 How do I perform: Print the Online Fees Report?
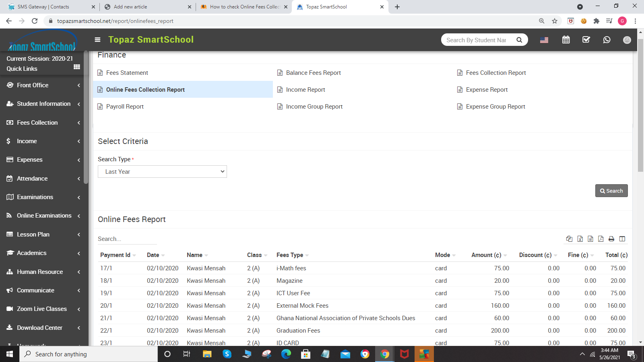tap(611, 239)
